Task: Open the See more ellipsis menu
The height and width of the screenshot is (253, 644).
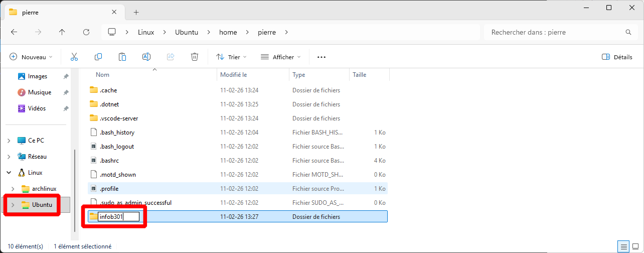Action: tap(321, 57)
